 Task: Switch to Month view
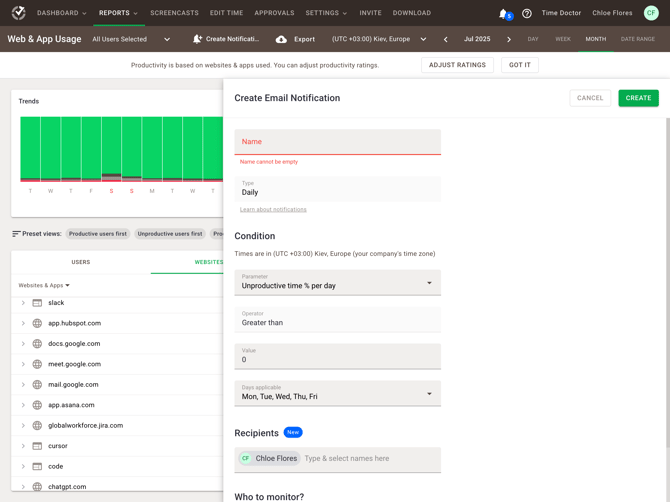click(x=596, y=39)
